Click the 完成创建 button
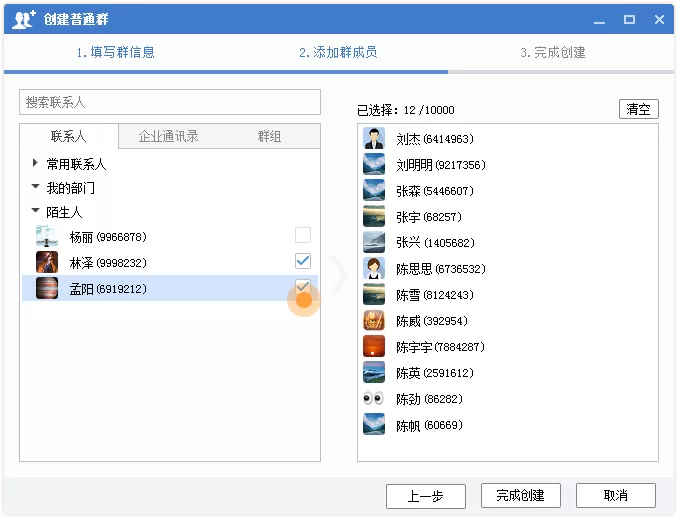Screen dimensions: 678x518 point(521,495)
